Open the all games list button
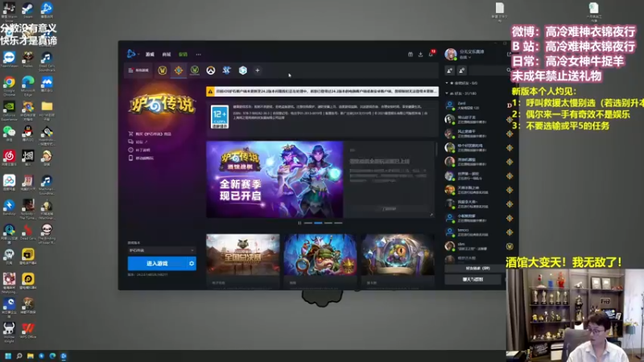644x362 pixels. (x=138, y=71)
